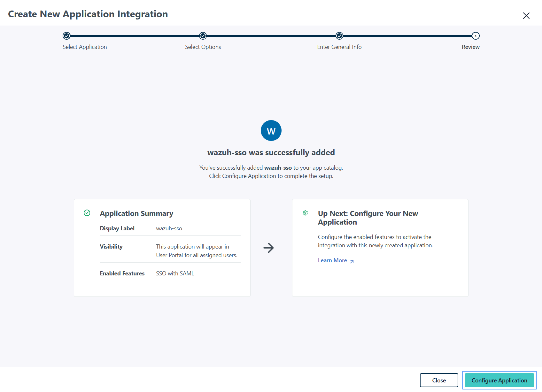The height and width of the screenshot is (392, 542).
Task: Select the Select Options step label
Action: [x=203, y=47]
